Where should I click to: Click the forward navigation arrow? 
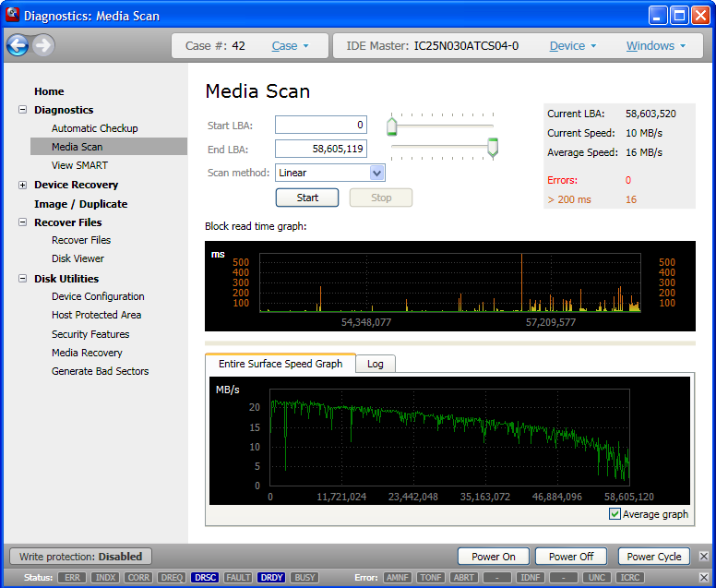point(43,45)
